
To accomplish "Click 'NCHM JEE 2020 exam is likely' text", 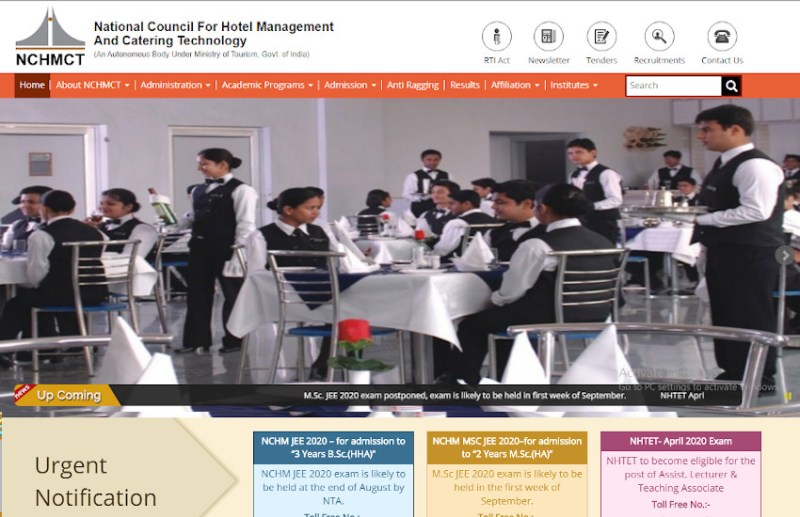I will click(x=333, y=487).
